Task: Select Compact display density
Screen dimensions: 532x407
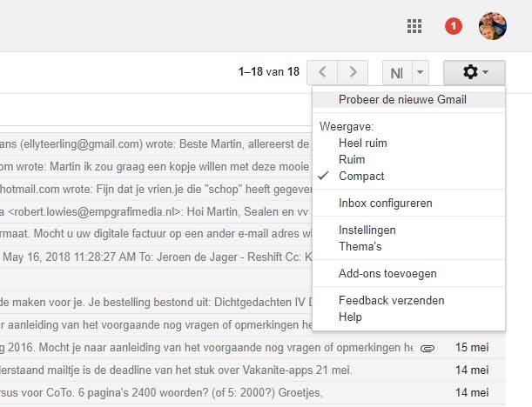Action: (x=409, y=176)
